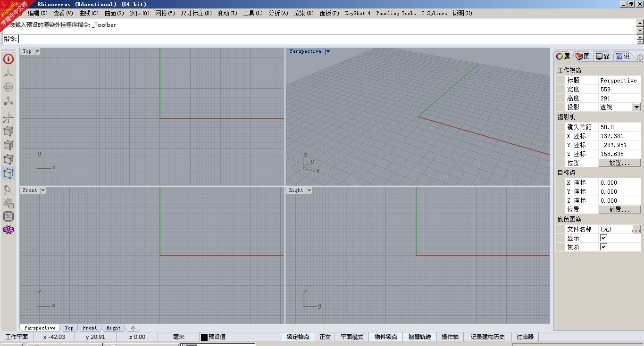Image resolution: width=644 pixels, height=346 pixels.
Task: Click the Top viewport title label
Action: [27, 51]
